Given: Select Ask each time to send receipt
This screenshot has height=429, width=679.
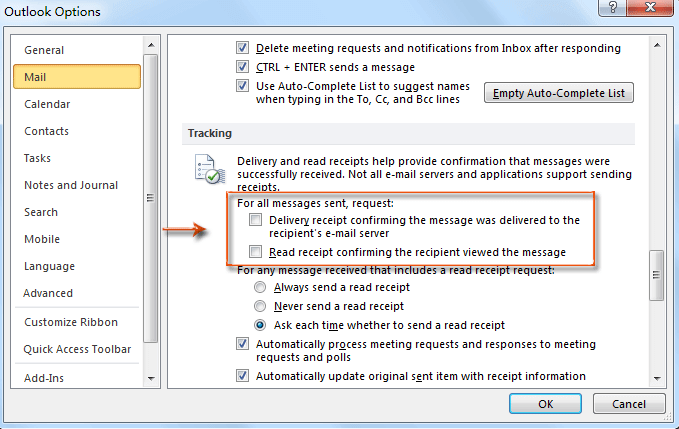Looking at the screenshot, I should (x=260, y=325).
